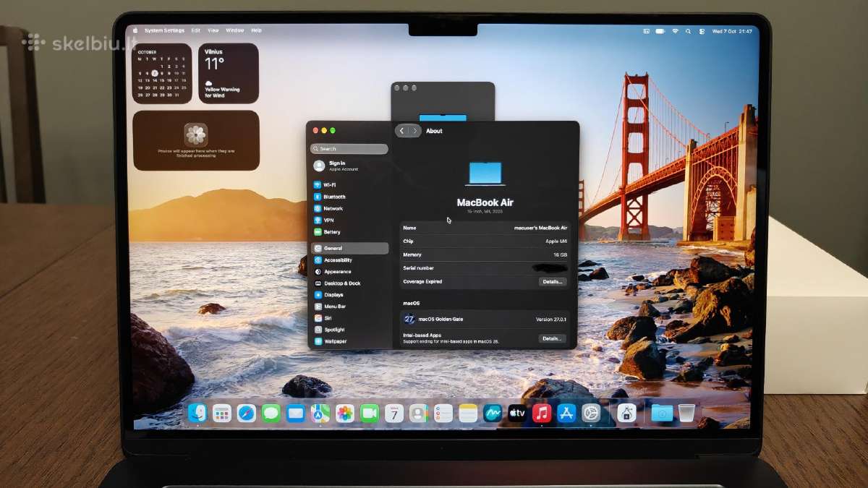The image size is (868, 488).
Task: Click the macOS Golden Gate 27 icon
Action: coord(409,319)
